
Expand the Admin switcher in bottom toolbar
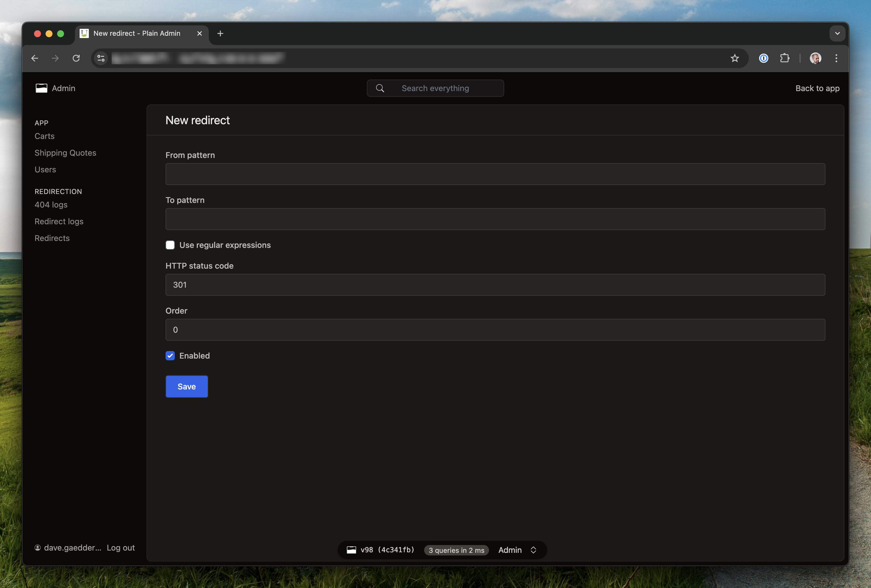[x=517, y=550]
